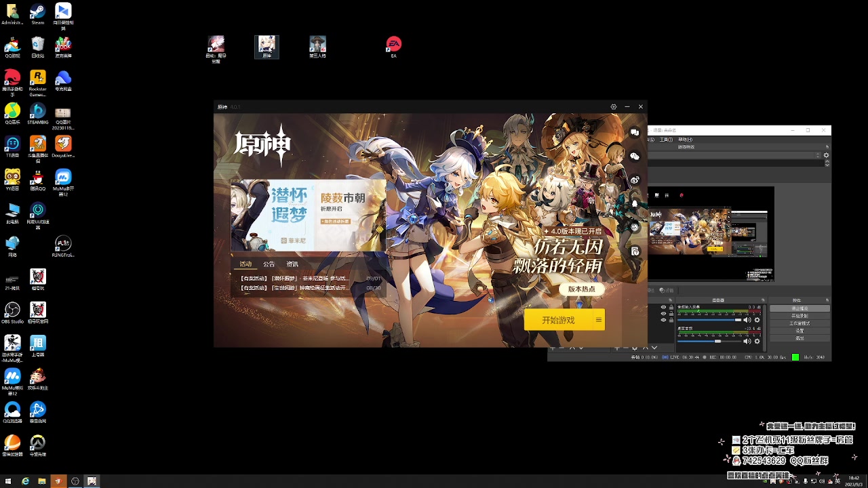Open settings gear in Genshin launcher title bar
This screenshot has width=868, height=488.
pyautogui.click(x=614, y=106)
